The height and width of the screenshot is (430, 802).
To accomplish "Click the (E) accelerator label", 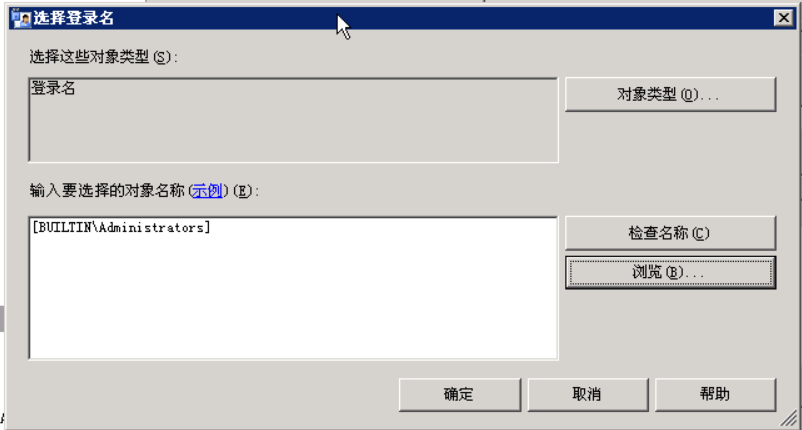I will 244,191.
